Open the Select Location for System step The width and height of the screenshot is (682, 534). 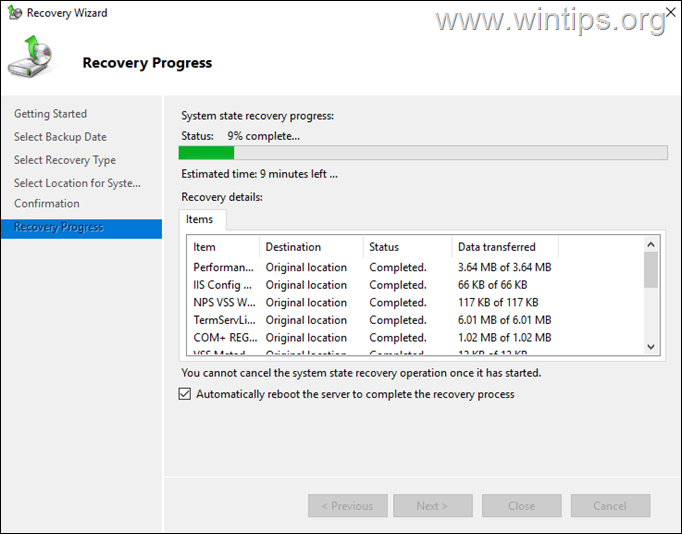[x=77, y=183]
